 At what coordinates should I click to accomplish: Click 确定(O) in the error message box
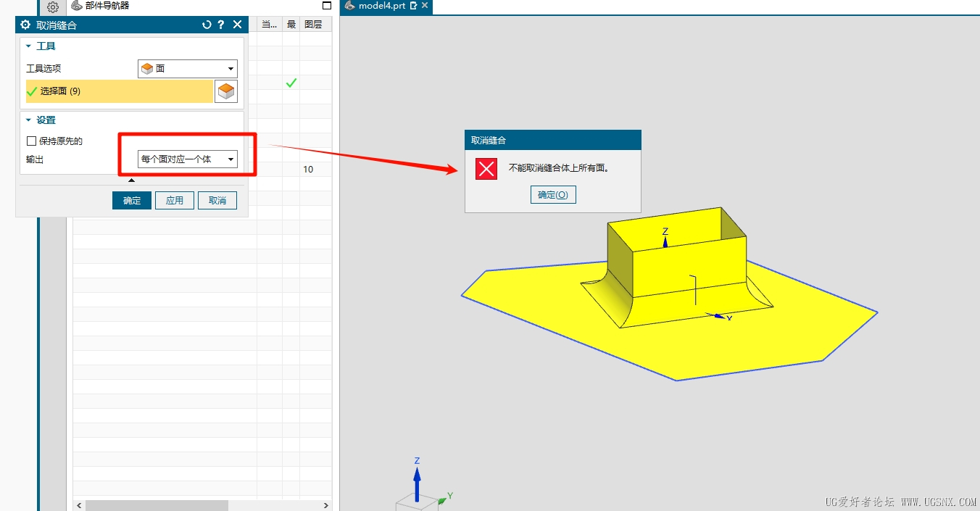point(553,194)
